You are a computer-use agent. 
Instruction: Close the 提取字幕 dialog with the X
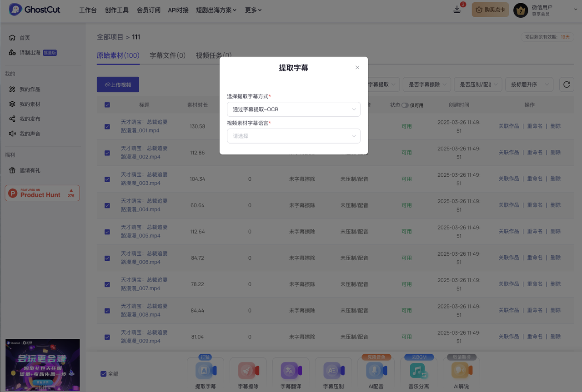click(357, 67)
